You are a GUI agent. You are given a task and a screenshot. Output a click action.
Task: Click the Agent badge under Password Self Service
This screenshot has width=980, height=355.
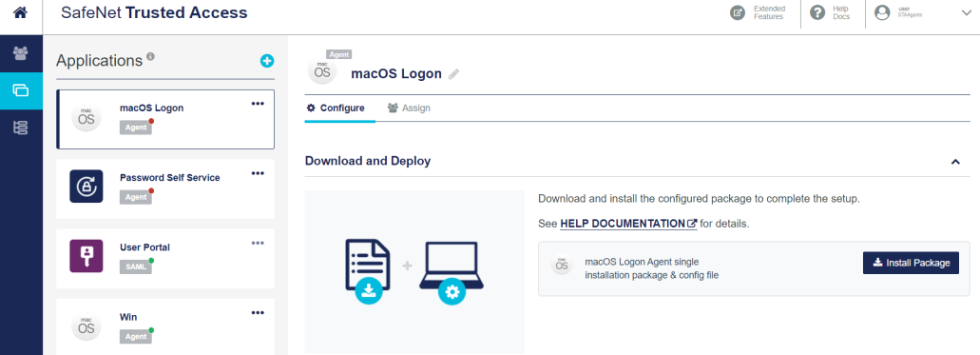136,197
